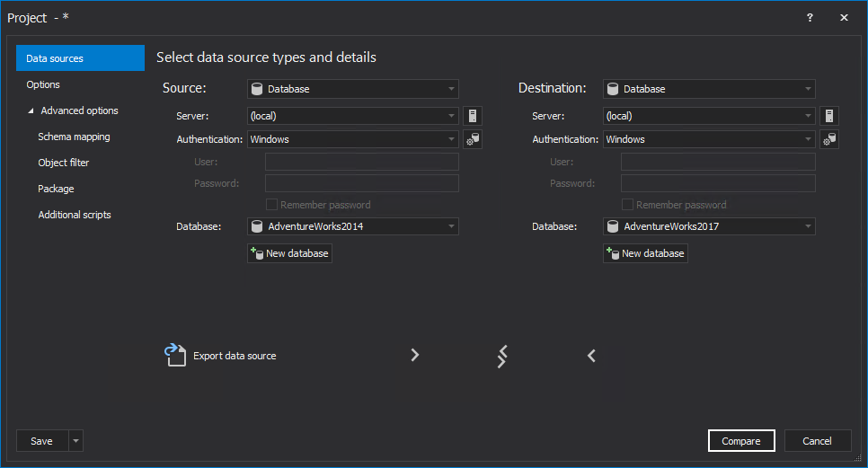Open the Schema mapping section

coord(74,137)
